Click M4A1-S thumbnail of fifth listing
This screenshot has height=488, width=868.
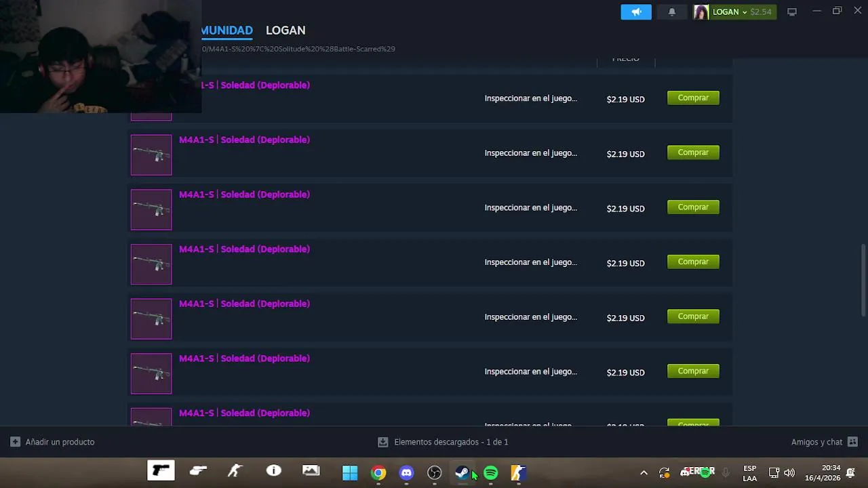pyautogui.click(x=151, y=319)
